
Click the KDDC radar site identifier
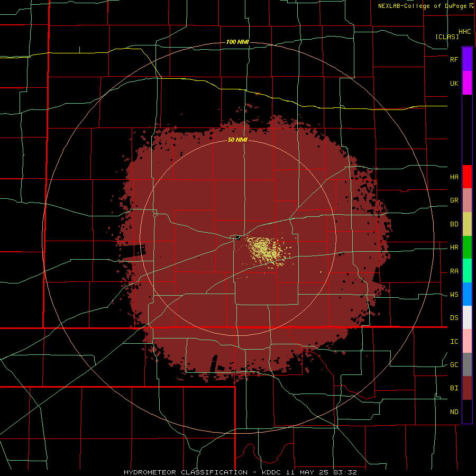271,472
